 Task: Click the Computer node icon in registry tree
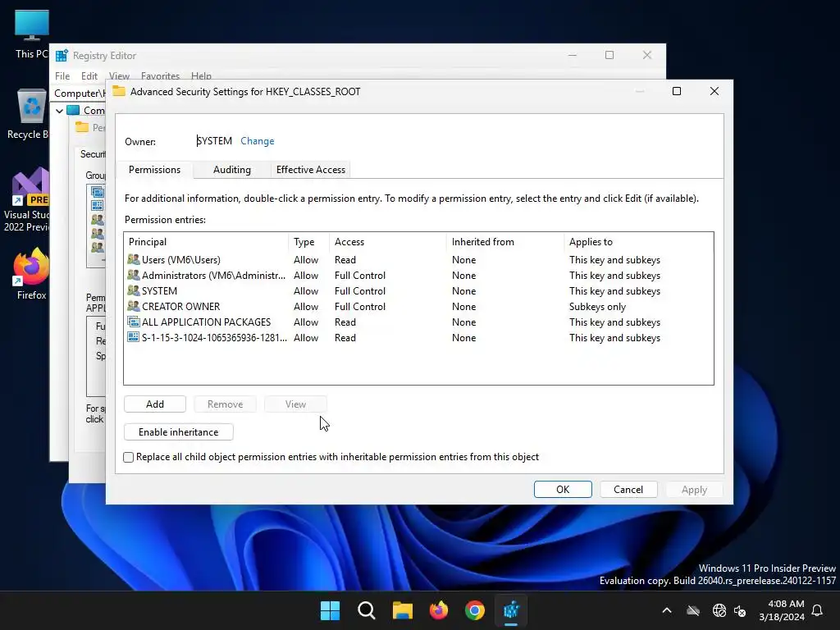coord(73,111)
